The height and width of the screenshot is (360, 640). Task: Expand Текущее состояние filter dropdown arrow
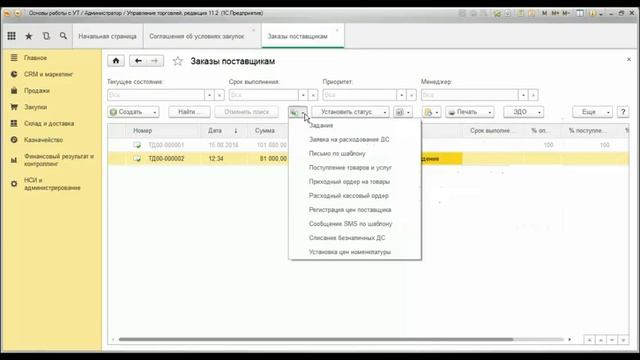(209, 95)
